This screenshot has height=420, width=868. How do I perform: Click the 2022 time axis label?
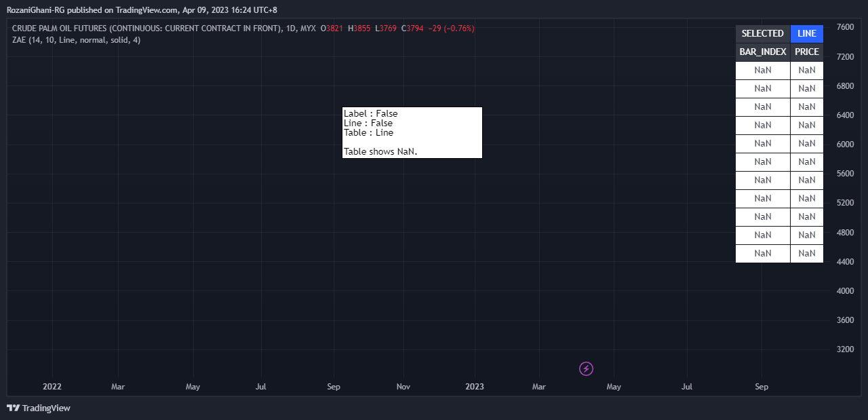click(52, 387)
